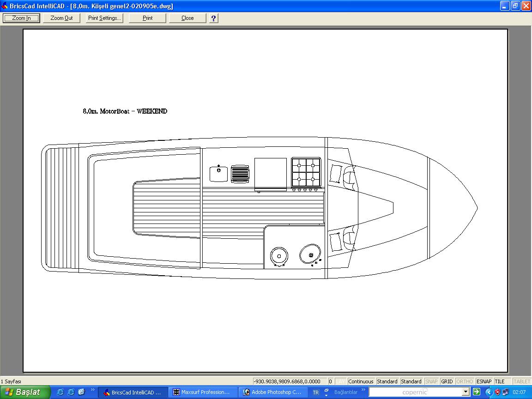Open the Copernic search box dropdown arrow
The width and height of the screenshot is (532, 399).
(x=465, y=392)
